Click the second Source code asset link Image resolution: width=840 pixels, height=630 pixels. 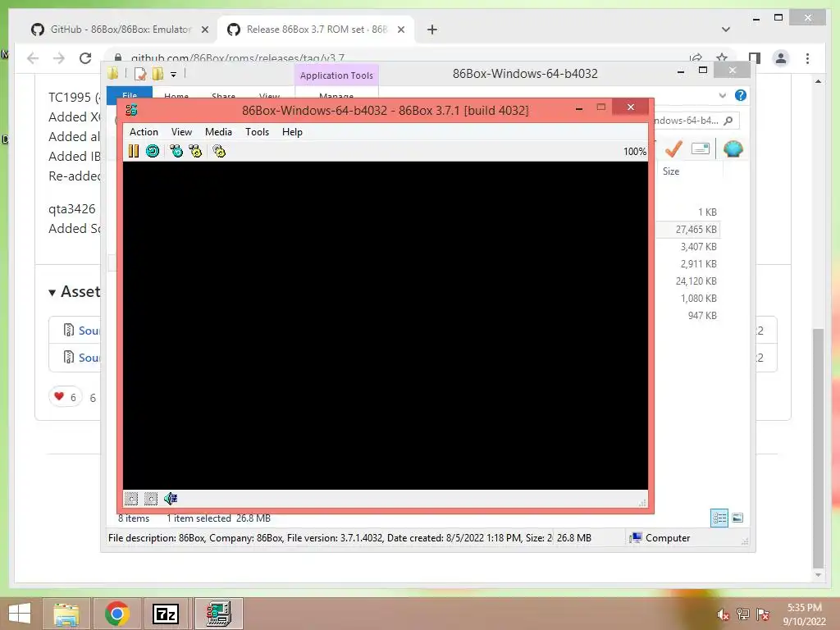pyautogui.click(x=89, y=358)
